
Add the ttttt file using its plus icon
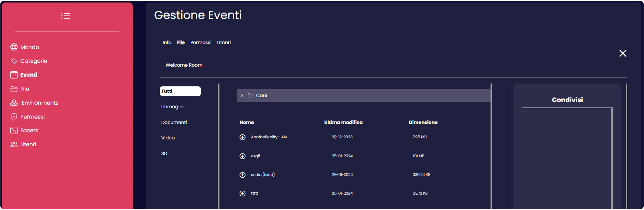(x=242, y=194)
